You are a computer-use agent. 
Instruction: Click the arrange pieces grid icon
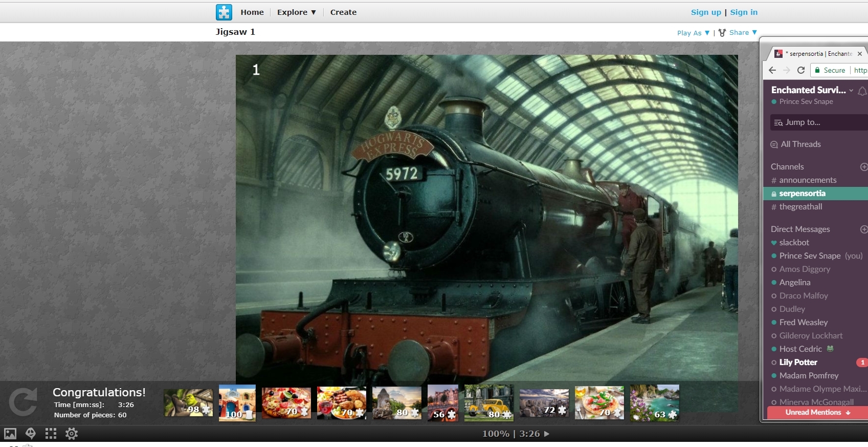pyautogui.click(x=51, y=434)
